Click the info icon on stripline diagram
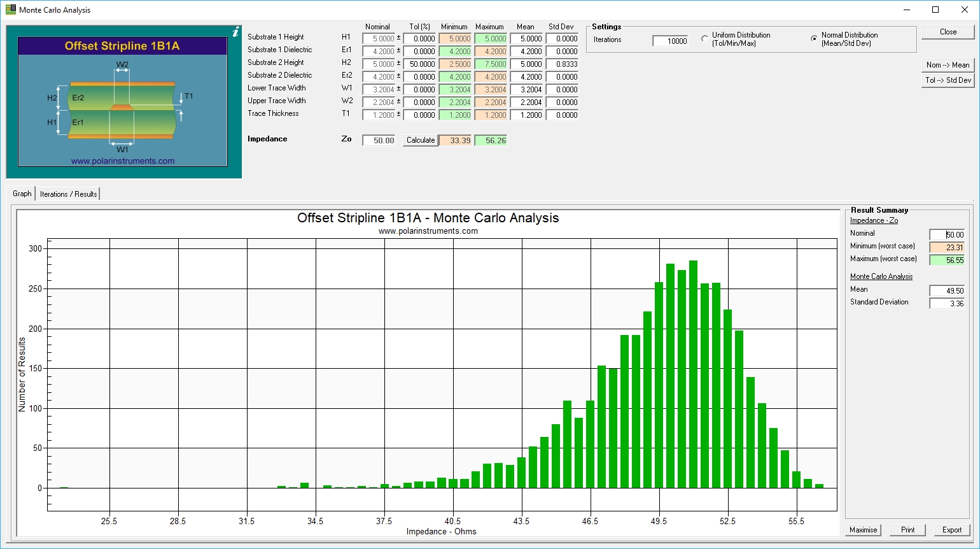980x549 pixels. tap(236, 32)
